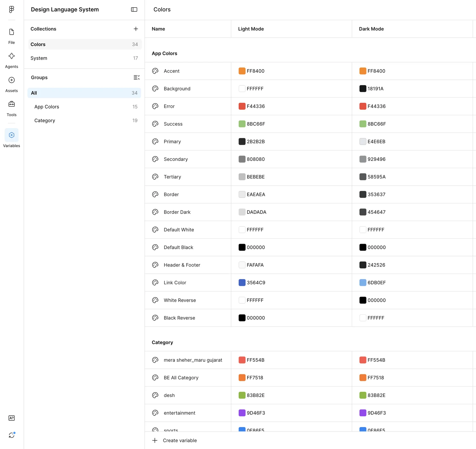Select the All group
Image resolution: width=476 pixels, height=449 pixels.
coord(84,93)
